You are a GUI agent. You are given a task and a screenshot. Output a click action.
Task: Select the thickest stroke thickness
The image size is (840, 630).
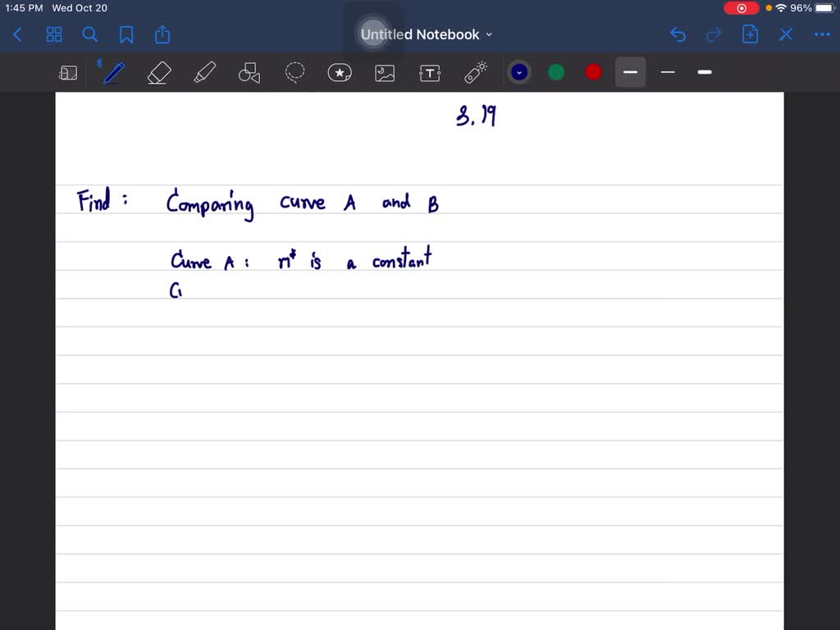click(x=705, y=72)
